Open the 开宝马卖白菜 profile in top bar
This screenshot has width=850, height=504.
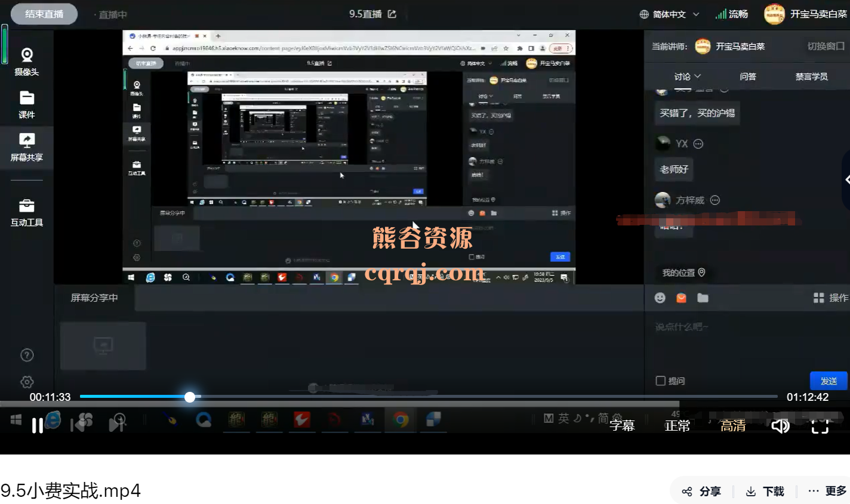coord(806,14)
